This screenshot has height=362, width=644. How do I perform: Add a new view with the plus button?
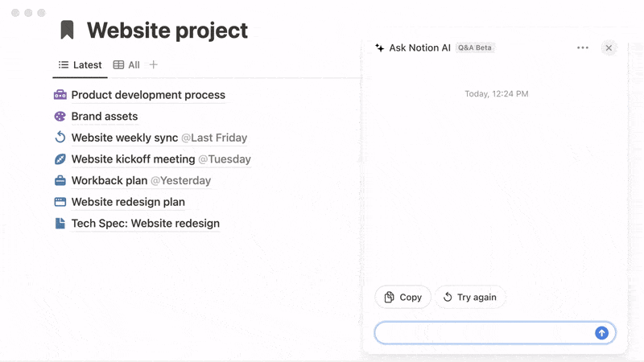point(154,65)
